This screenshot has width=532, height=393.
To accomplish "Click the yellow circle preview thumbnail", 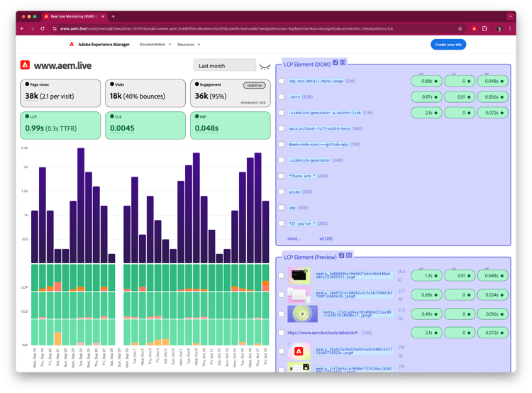I will (302, 314).
